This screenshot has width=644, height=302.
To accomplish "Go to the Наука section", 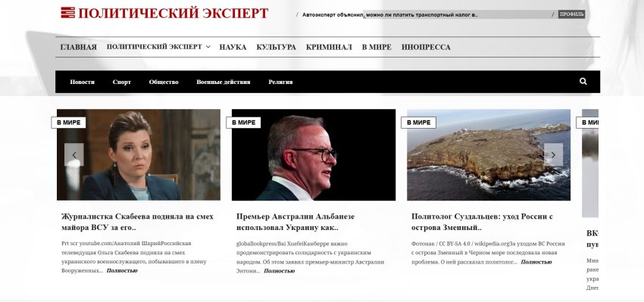I will point(233,47).
